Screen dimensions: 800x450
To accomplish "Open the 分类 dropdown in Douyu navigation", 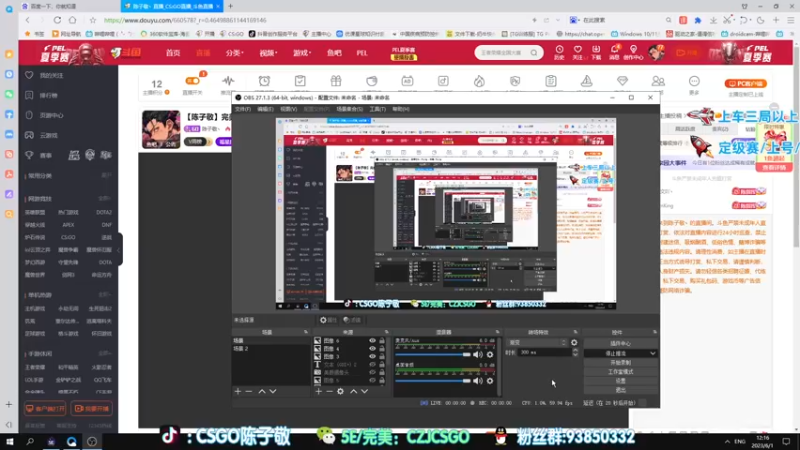I will [x=235, y=53].
